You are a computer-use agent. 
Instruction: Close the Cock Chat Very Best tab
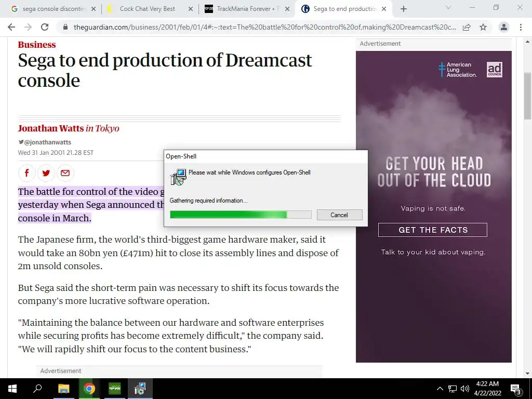tap(191, 9)
